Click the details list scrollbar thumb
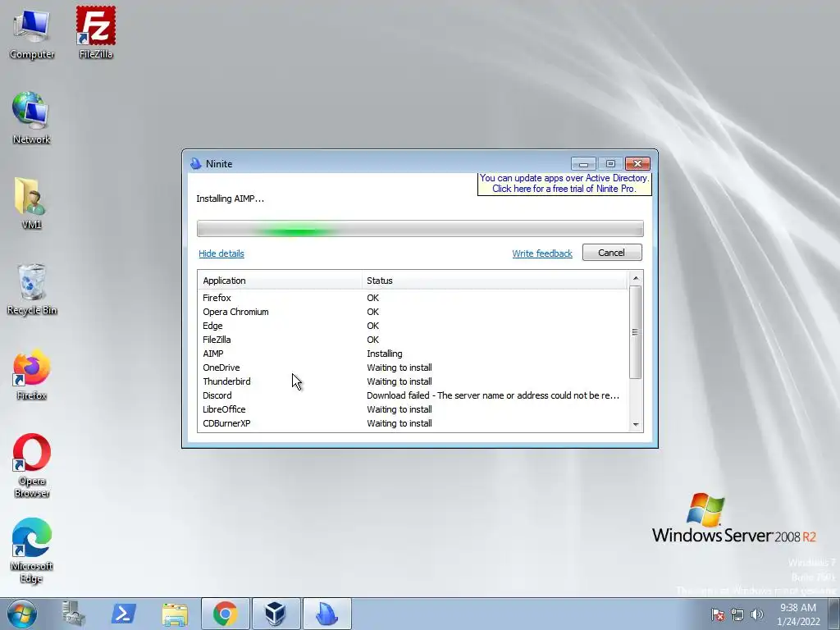Viewport: 840px width, 630px height. point(636,332)
